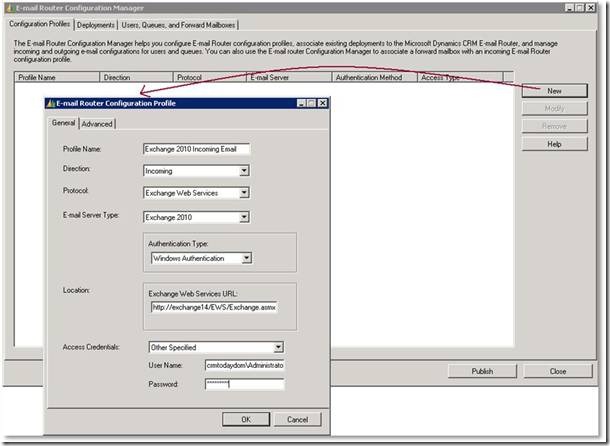
Task: Close the Configuration Profile dialog window
Action: pos(322,103)
